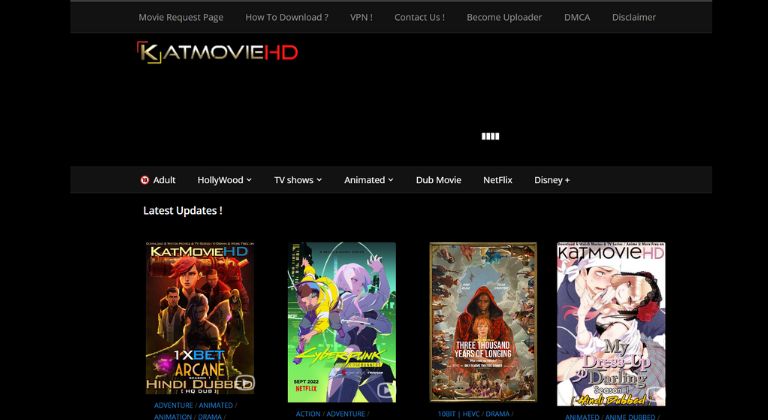Expand the HollyWood dropdown menu

tap(224, 180)
